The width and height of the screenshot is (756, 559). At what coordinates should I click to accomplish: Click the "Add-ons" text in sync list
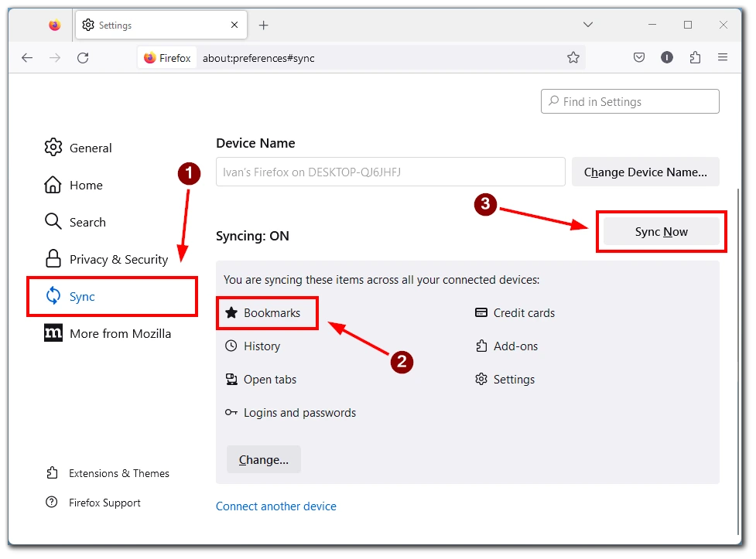(x=515, y=346)
